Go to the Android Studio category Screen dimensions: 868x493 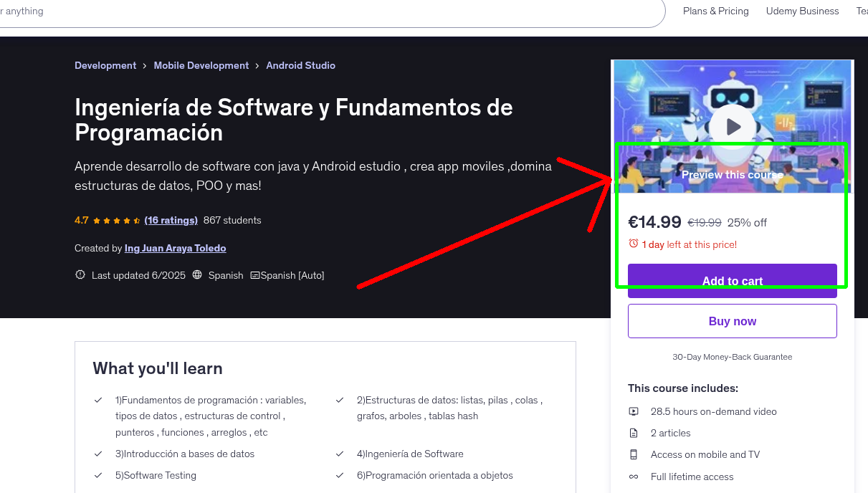pos(300,65)
